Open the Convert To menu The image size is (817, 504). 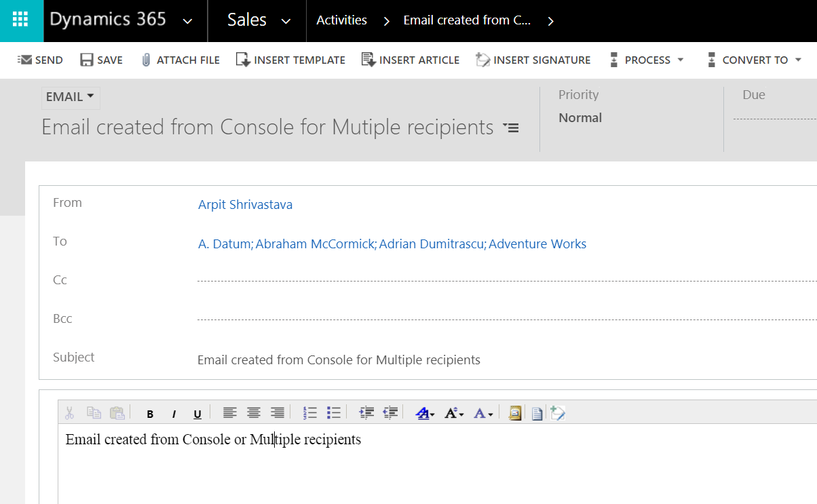pos(754,60)
